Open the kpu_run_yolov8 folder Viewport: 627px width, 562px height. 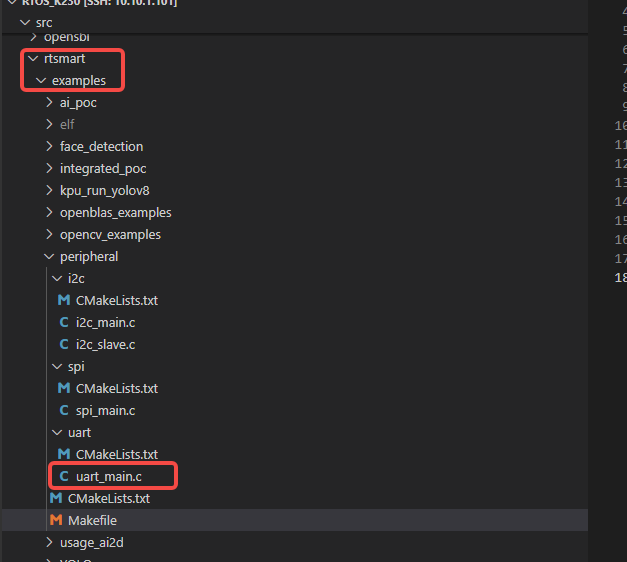[104, 190]
